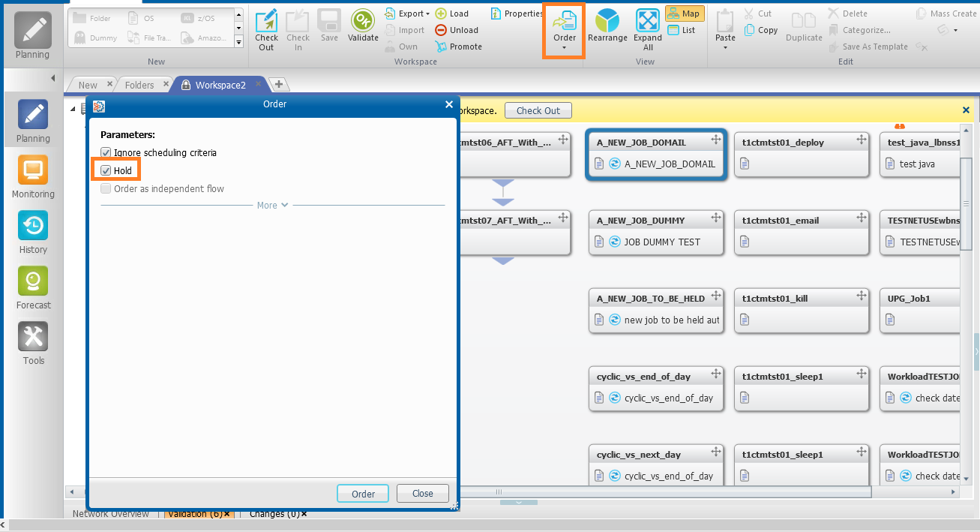The width and height of the screenshot is (980, 532).
Task: Toggle the Hold checkbox
Action: click(106, 170)
